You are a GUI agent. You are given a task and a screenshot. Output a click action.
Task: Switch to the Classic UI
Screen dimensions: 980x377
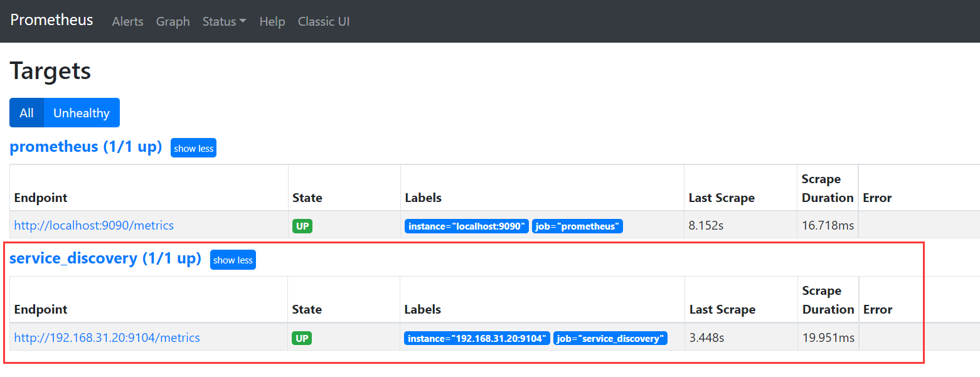point(324,21)
